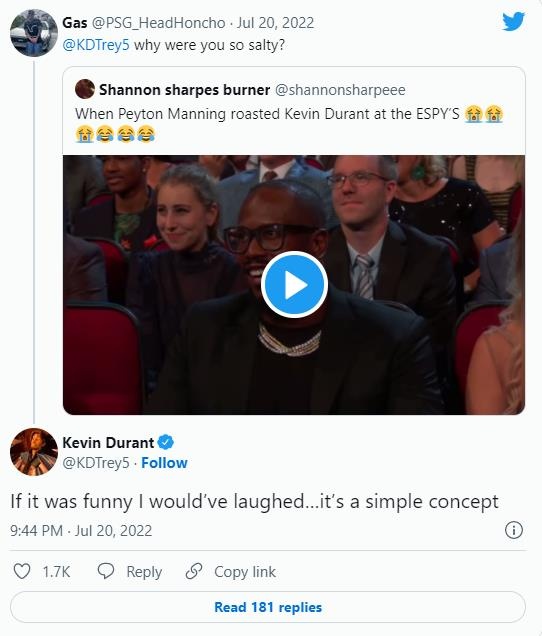Screen dimensions: 542x636
Task: Click Shannon sharpes burner avatar
Action: coord(85,89)
